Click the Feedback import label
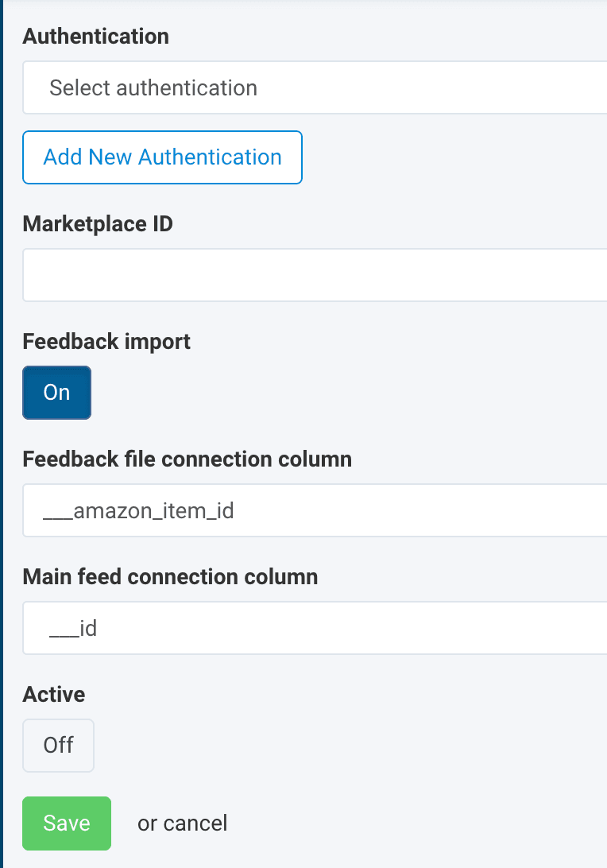Image resolution: width=607 pixels, height=868 pixels. (106, 342)
